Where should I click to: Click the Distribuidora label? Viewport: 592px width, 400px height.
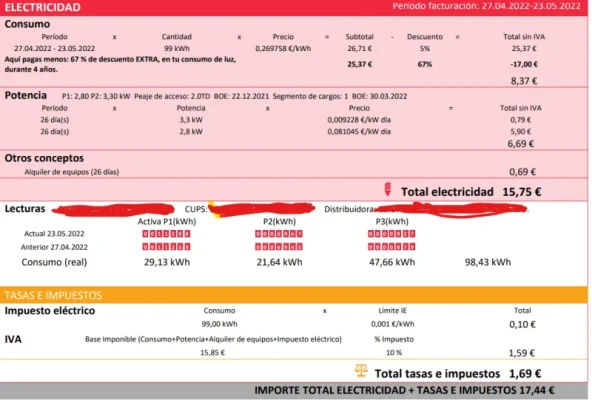click(349, 209)
